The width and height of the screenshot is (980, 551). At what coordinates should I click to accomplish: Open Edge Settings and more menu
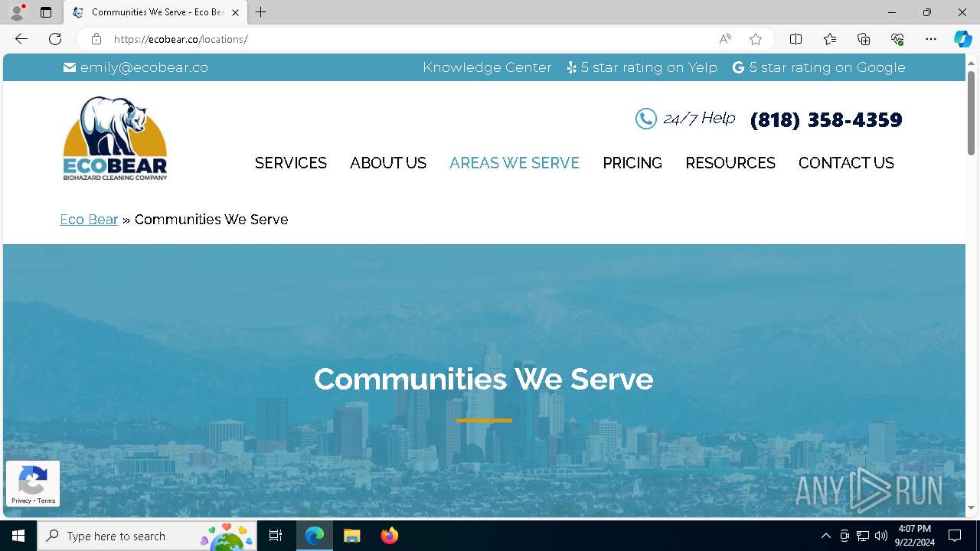pyautogui.click(x=931, y=39)
